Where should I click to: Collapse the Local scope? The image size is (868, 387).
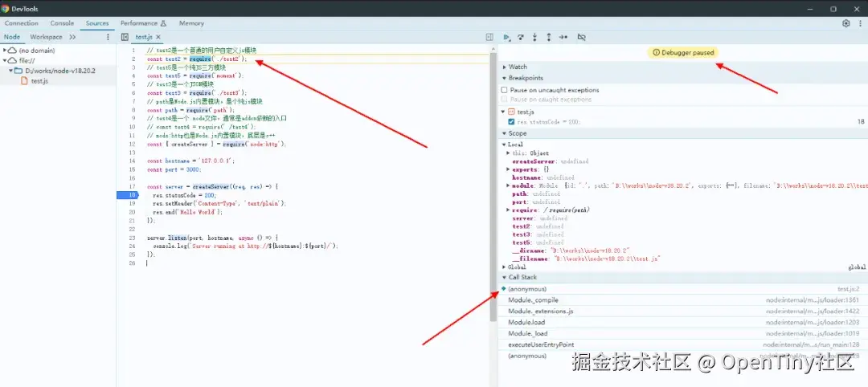(504, 145)
